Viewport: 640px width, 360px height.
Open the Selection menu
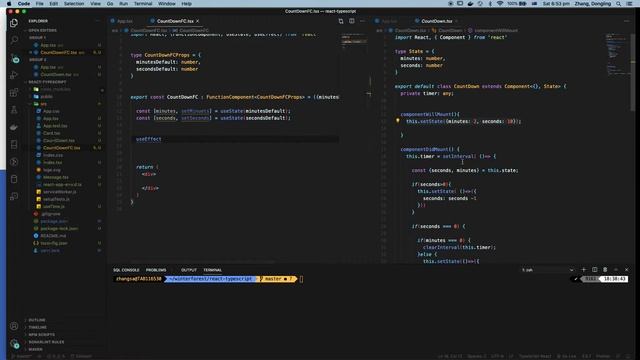(x=74, y=4)
